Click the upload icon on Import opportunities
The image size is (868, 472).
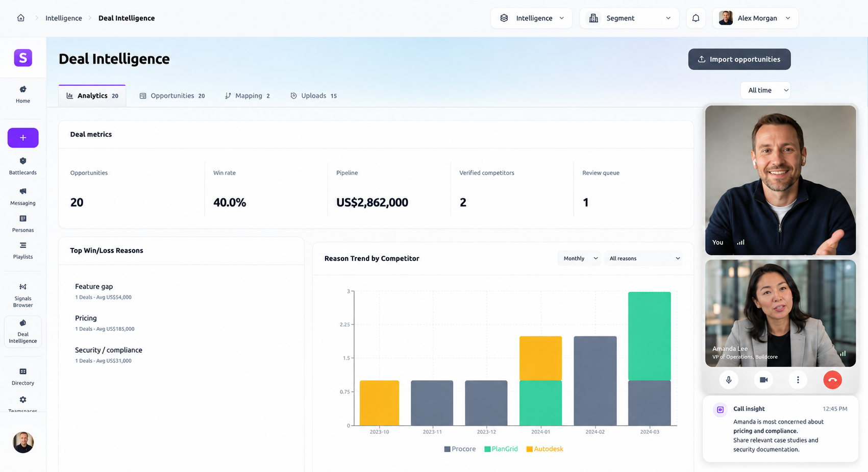(x=702, y=59)
